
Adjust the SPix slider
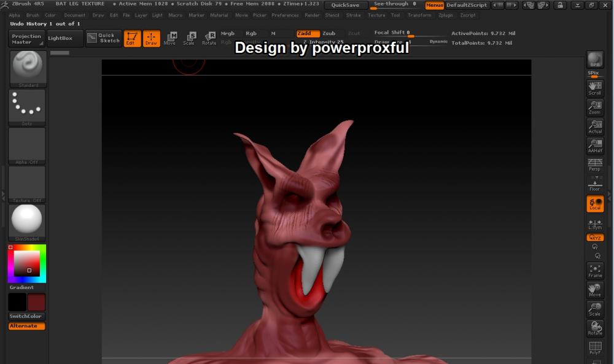coord(594,74)
